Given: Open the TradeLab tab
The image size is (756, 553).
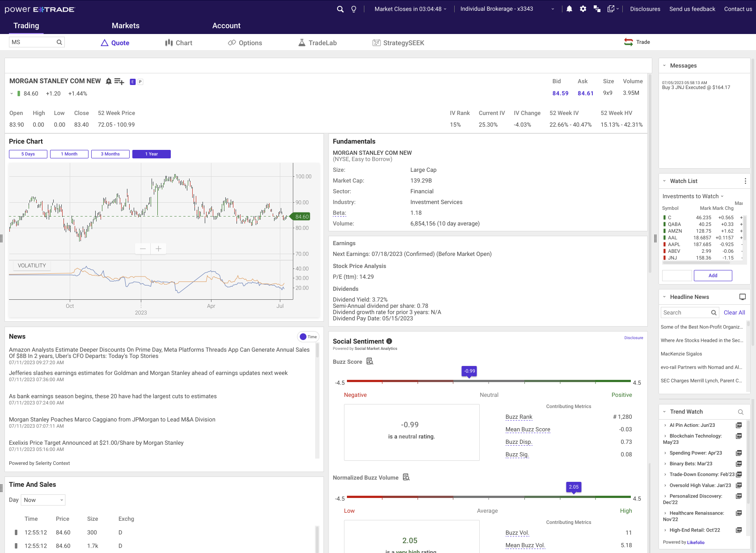Looking at the screenshot, I should coord(317,43).
